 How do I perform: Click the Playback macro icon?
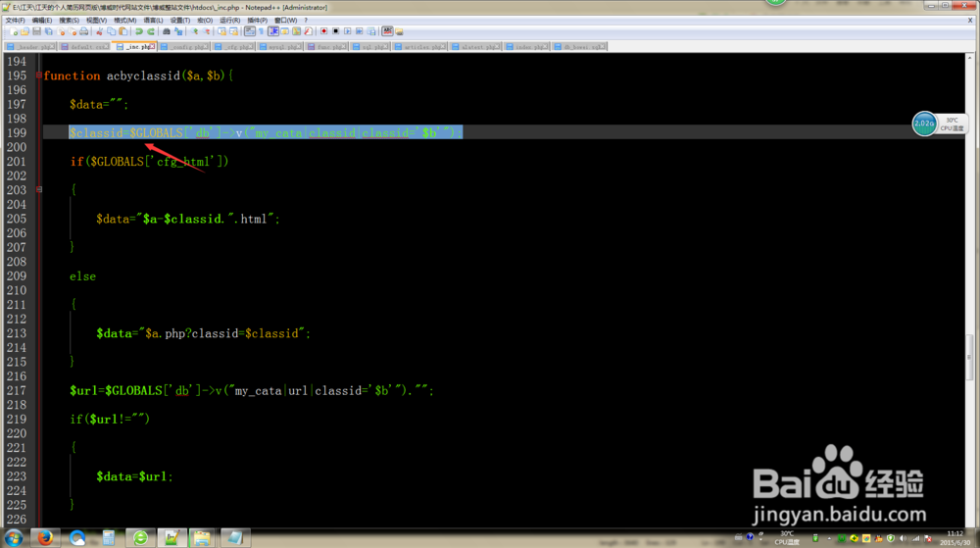tap(348, 31)
